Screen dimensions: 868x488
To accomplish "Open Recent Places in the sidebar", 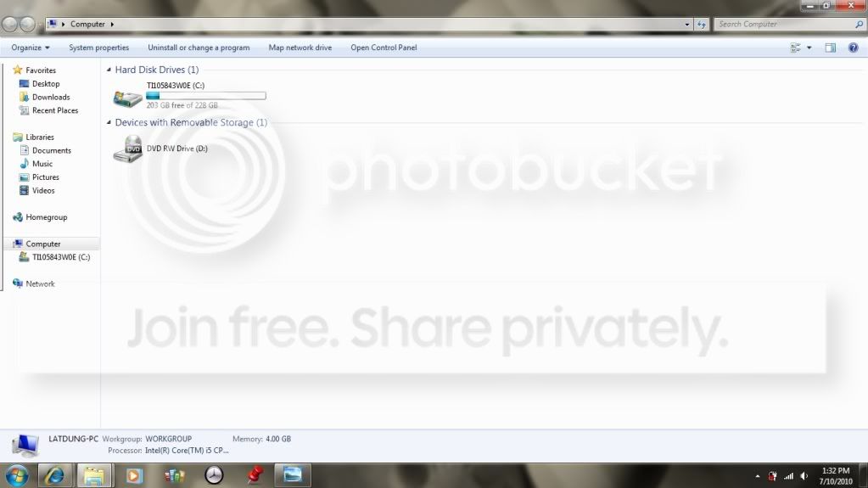I will tap(55, 110).
